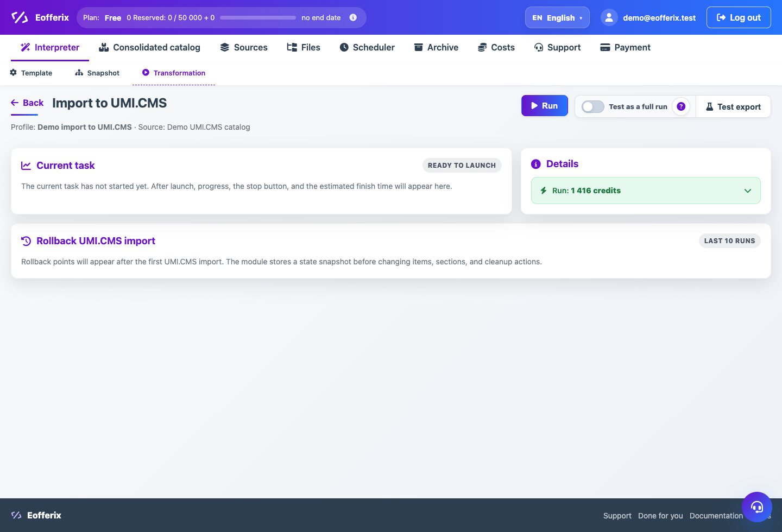Click the Run button

point(545,106)
